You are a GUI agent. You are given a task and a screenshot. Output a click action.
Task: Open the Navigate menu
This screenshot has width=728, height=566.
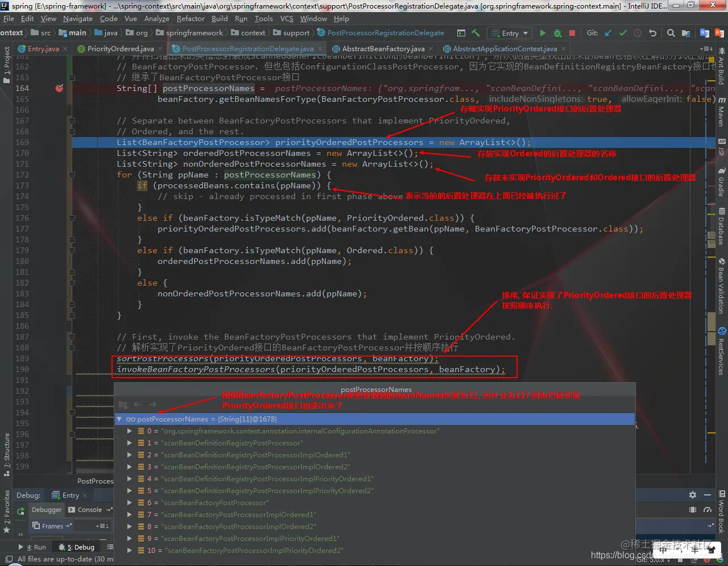[x=78, y=19]
